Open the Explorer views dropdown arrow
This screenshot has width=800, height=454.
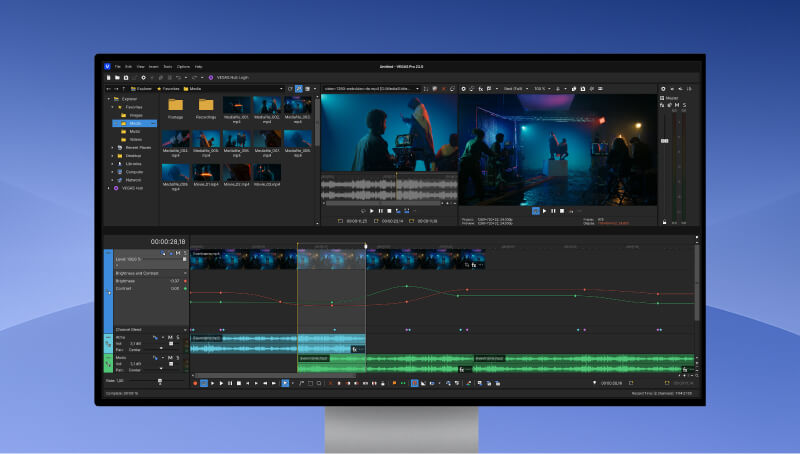(x=314, y=89)
